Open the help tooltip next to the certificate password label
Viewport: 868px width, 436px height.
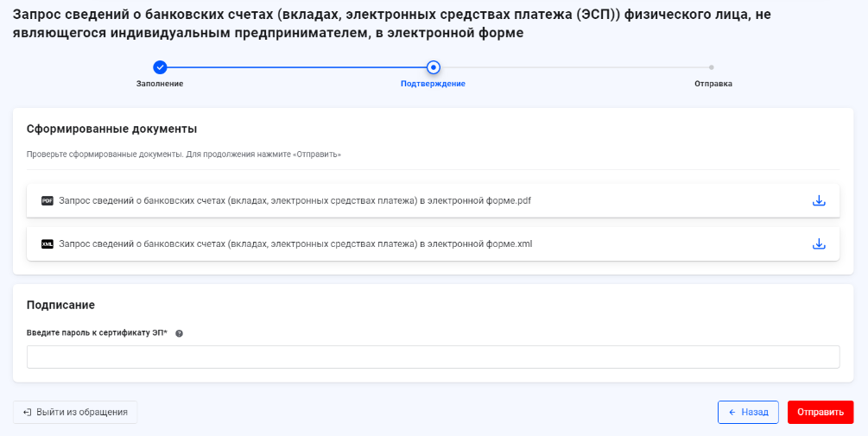coord(179,333)
